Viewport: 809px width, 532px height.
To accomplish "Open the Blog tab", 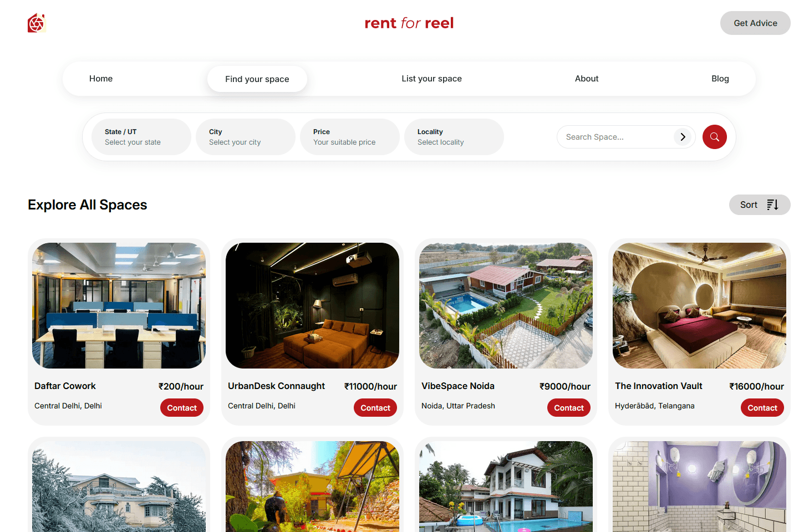I will (x=720, y=79).
